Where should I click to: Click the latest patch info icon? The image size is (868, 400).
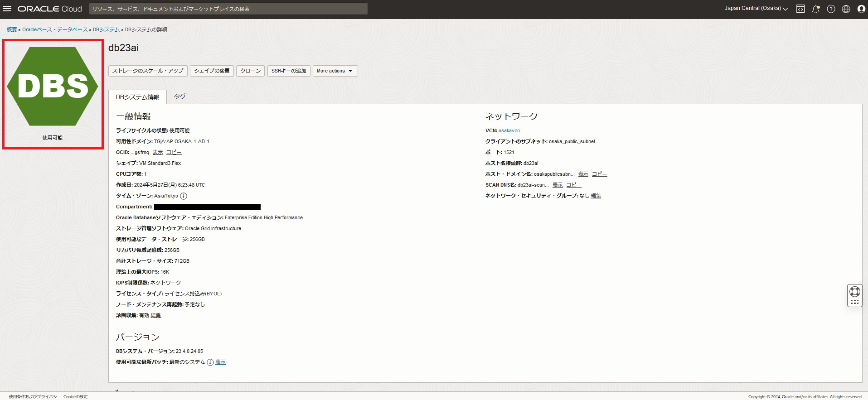tap(210, 362)
